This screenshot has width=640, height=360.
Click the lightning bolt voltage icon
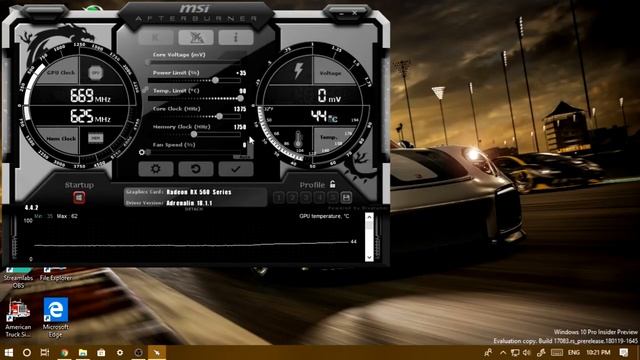click(x=299, y=71)
